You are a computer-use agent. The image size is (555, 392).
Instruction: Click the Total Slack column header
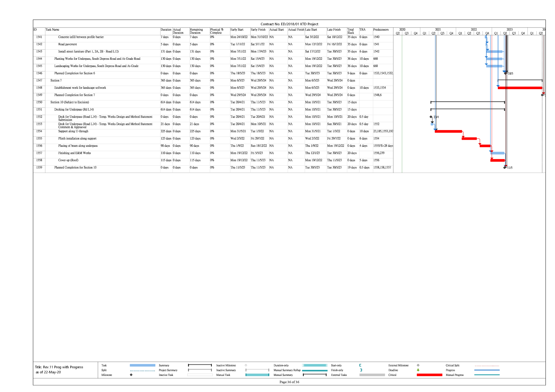(x=351, y=31)
